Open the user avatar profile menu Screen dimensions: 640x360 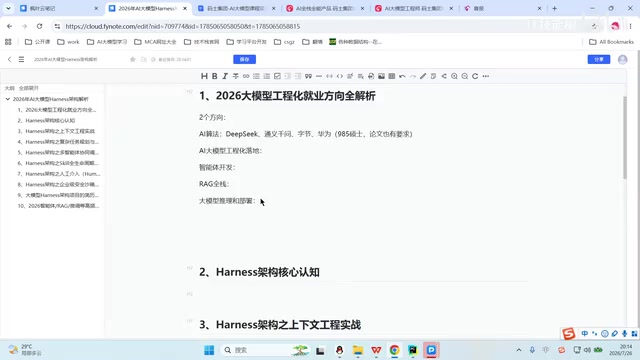[x=622, y=60]
